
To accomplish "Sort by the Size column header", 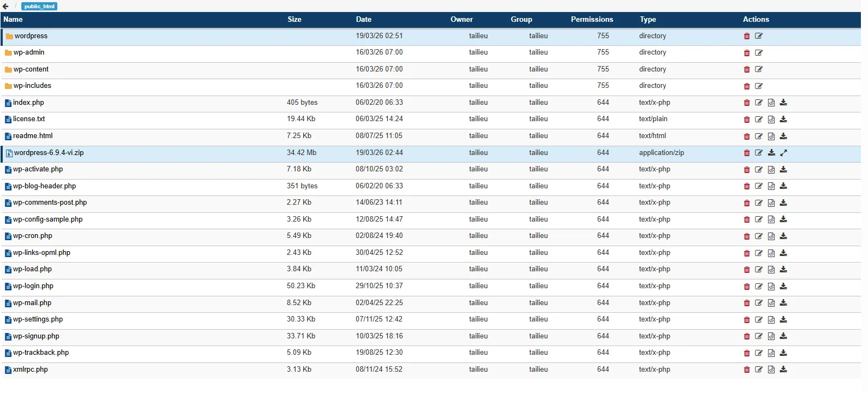I will click(x=294, y=20).
